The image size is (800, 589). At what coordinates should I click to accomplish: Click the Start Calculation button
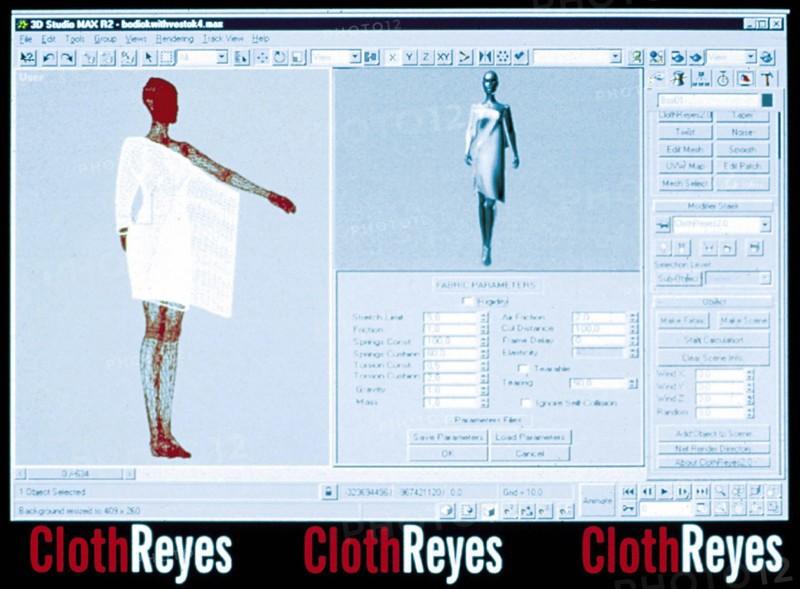pos(713,339)
